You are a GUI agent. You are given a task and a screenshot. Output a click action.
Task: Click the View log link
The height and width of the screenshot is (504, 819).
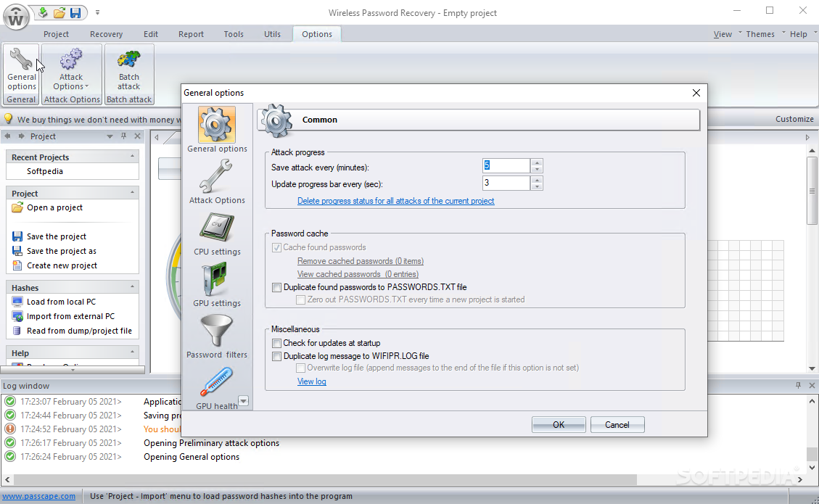pos(312,381)
